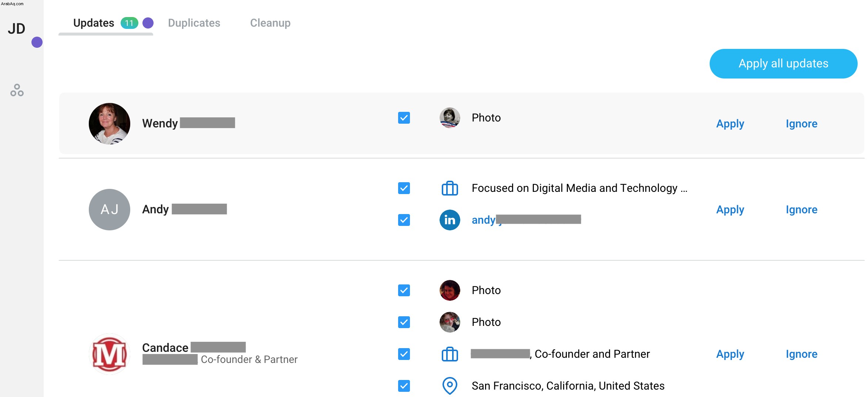Image resolution: width=868 pixels, height=397 pixels.
Task: Ignore updates for Wendy
Action: click(x=801, y=124)
